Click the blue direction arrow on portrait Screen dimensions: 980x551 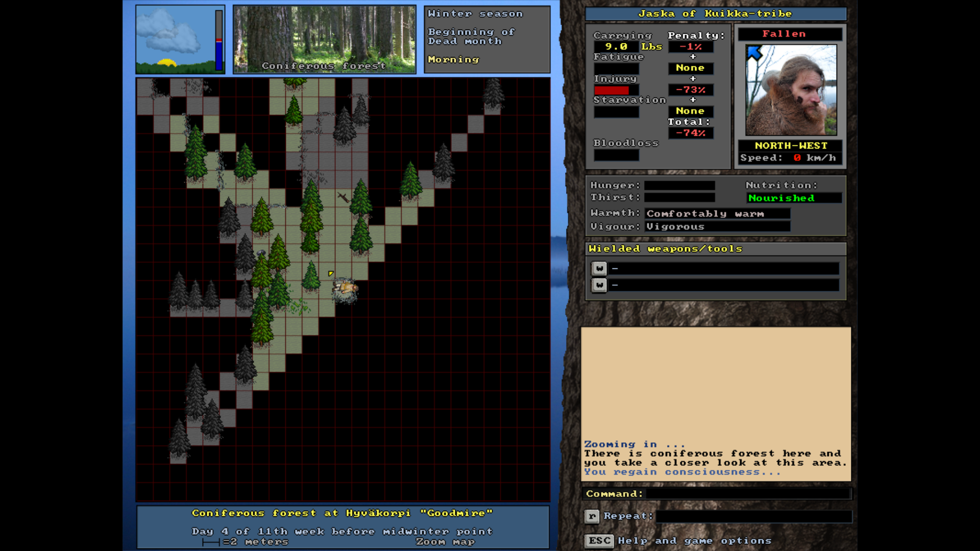(754, 53)
